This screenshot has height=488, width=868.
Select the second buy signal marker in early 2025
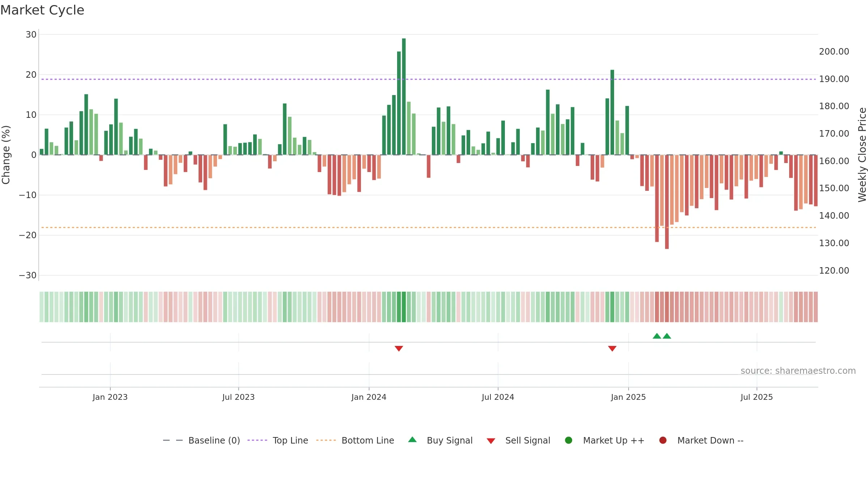tap(667, 336)
